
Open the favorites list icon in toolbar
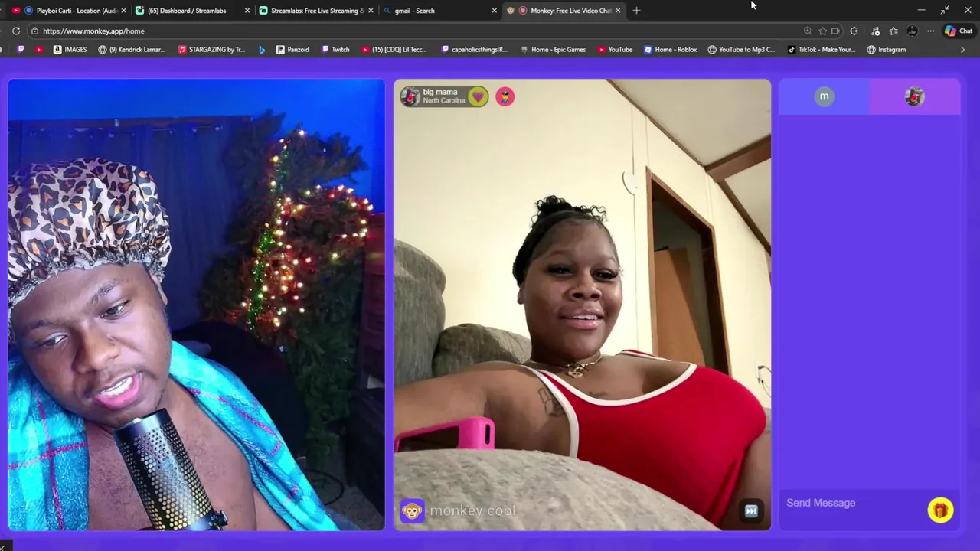point(893,31)
